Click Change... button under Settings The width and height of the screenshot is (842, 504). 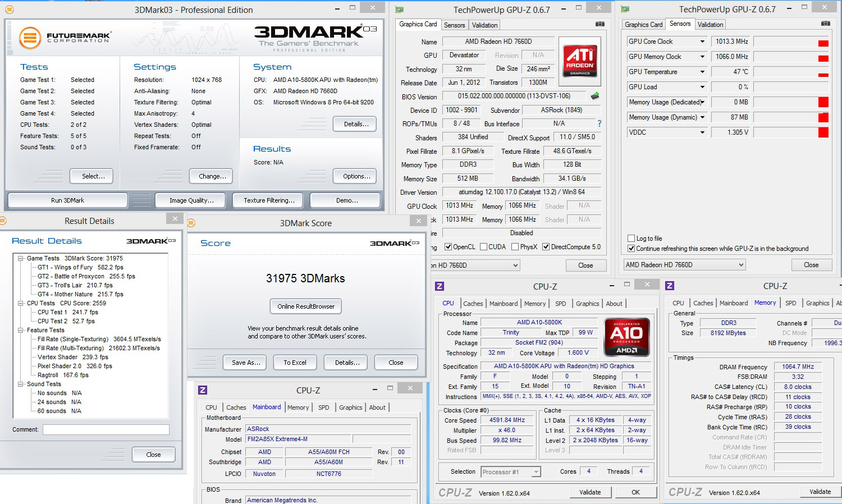point(212,176)
